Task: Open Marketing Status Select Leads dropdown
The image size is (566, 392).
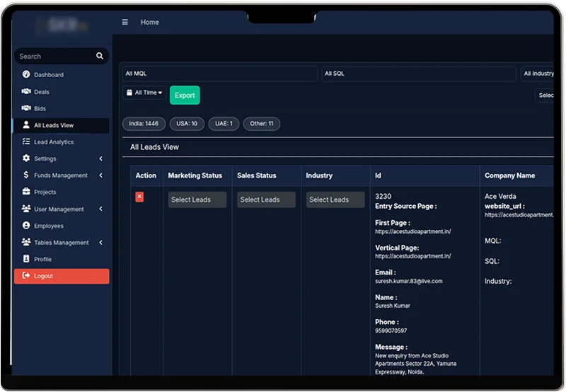Action: [197, 200]
